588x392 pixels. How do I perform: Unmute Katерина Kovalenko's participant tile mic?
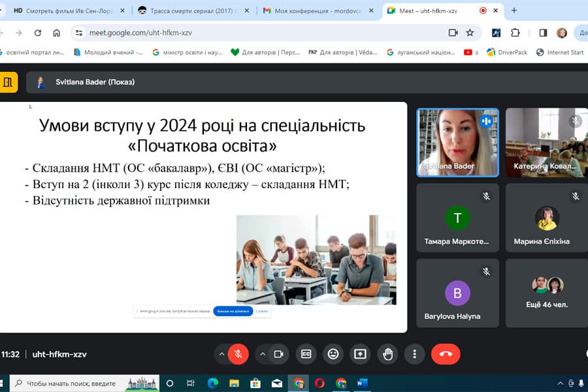[x=575, y=122]
